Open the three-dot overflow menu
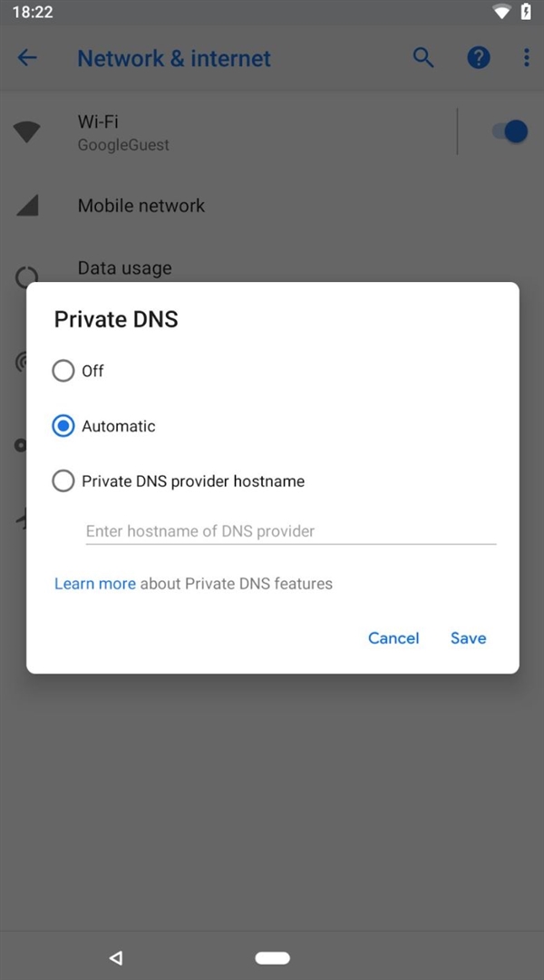544x980 pixels. tap(526, 58)
